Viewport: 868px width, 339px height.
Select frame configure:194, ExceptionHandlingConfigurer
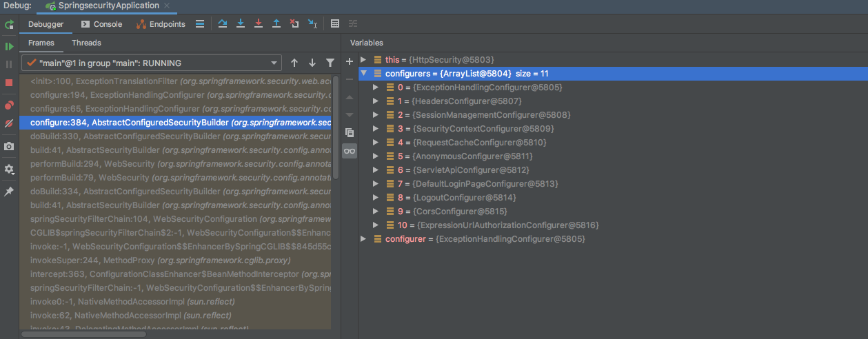pos(176,95)
